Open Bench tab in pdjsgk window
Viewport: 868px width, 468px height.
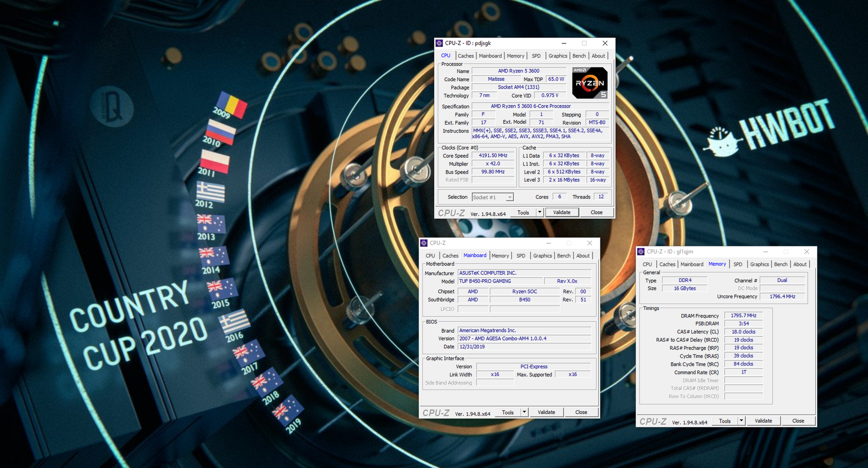pyautogui.click(x=579, y=56)
